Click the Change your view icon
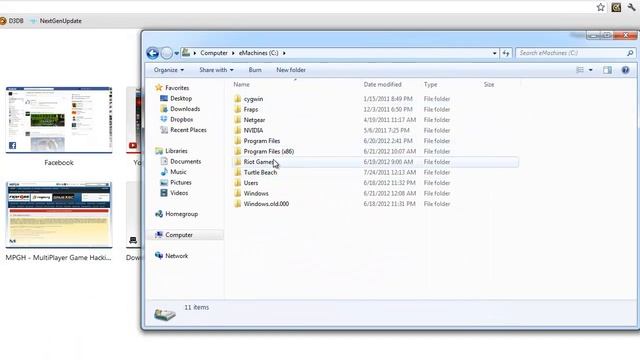Screen dimensions: 640x360 click(x=580, y=70)
